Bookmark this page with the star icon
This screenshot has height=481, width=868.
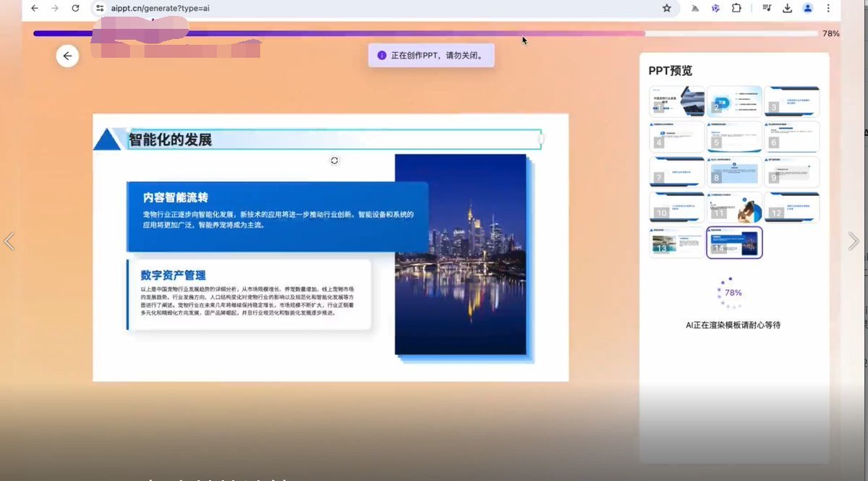coord(666,8)
